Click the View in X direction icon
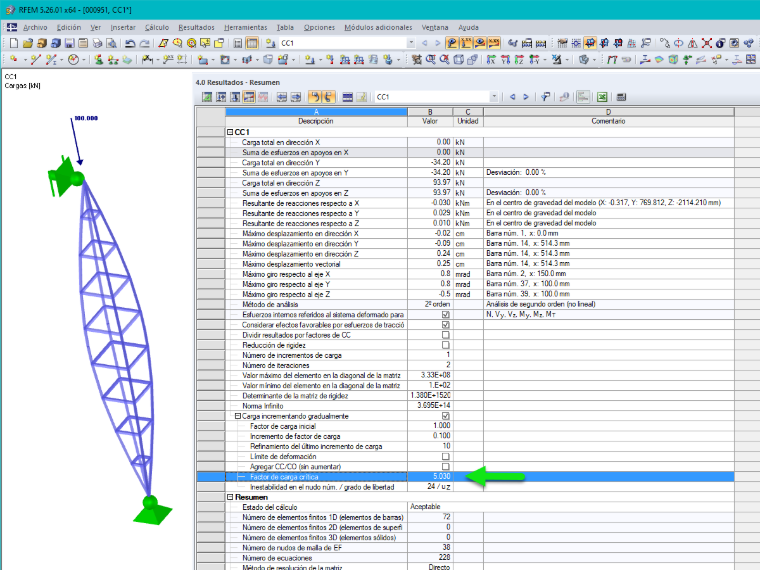Screen dimensions: 760x570 pos(491,60)
